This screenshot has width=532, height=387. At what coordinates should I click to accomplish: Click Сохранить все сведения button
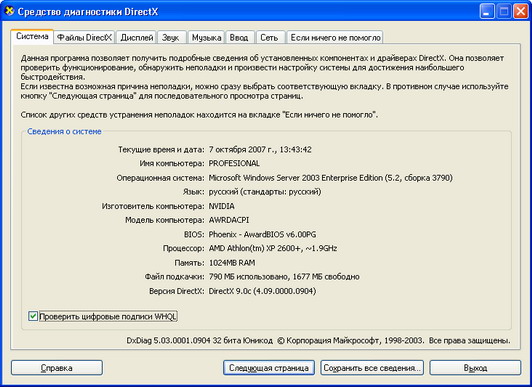[x=372, y=368]
